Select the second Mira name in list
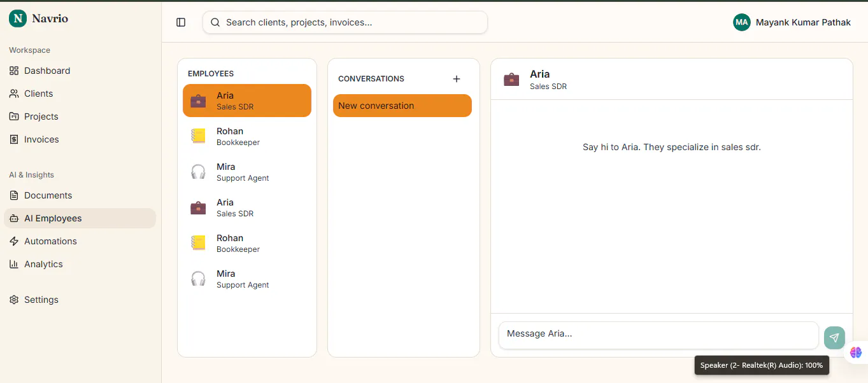868x383 pixels. tap(226, 274)
